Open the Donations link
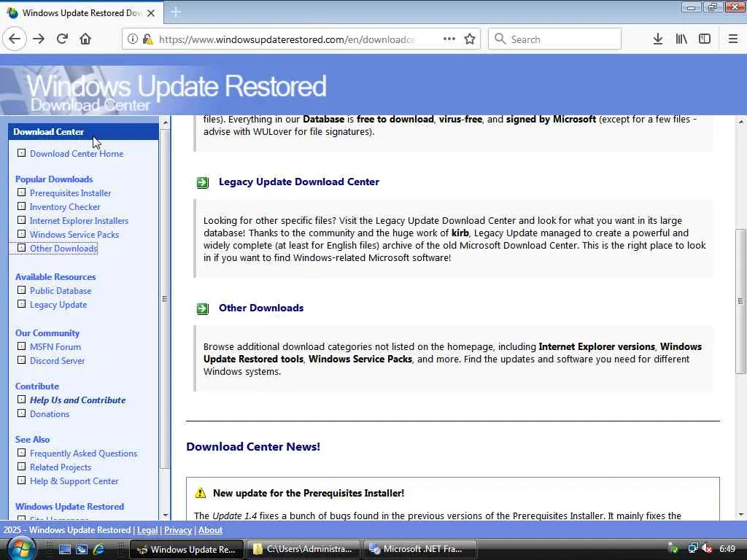Image resolution: width=747 pixels, height=560 pixels. [50, 414]
